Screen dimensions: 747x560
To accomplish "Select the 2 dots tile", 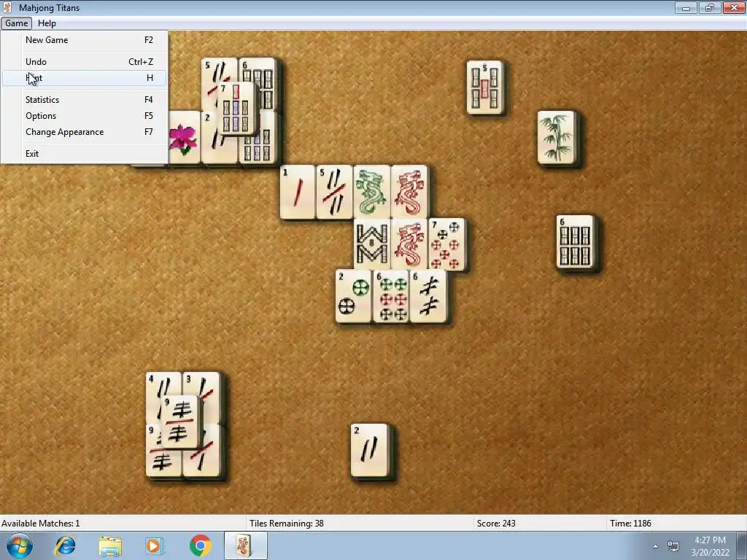I will pos(353,297).
